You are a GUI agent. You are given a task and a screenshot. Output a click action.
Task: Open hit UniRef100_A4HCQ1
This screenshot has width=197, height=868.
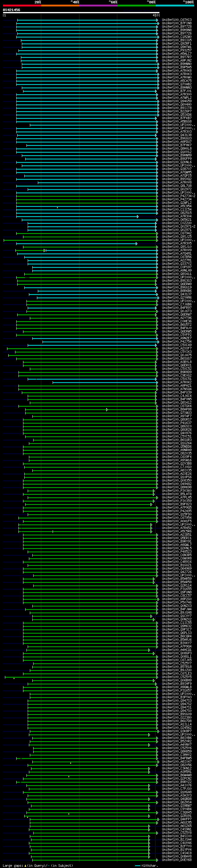176,650
